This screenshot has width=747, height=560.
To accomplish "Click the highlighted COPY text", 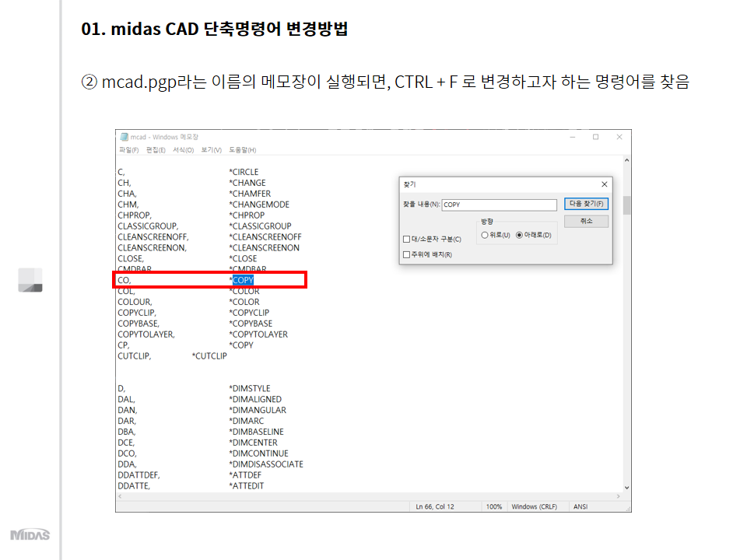I will (x=243, y=281).
